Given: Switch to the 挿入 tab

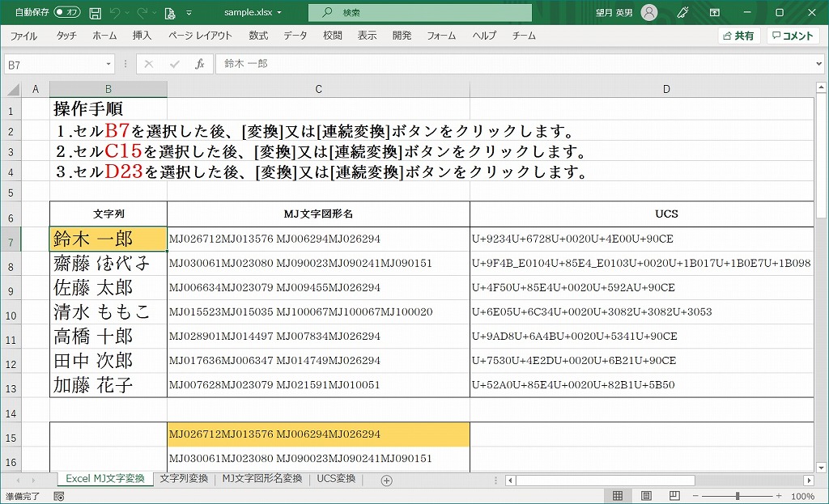Looking at the screenshot, I should [142, 36].
